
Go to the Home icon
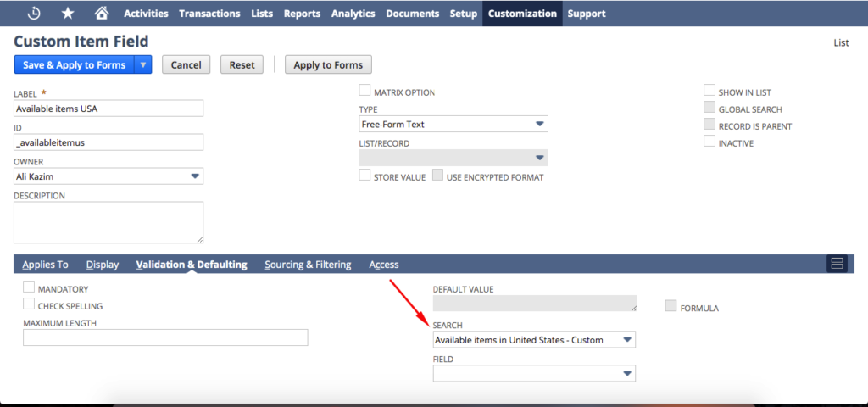100,14
